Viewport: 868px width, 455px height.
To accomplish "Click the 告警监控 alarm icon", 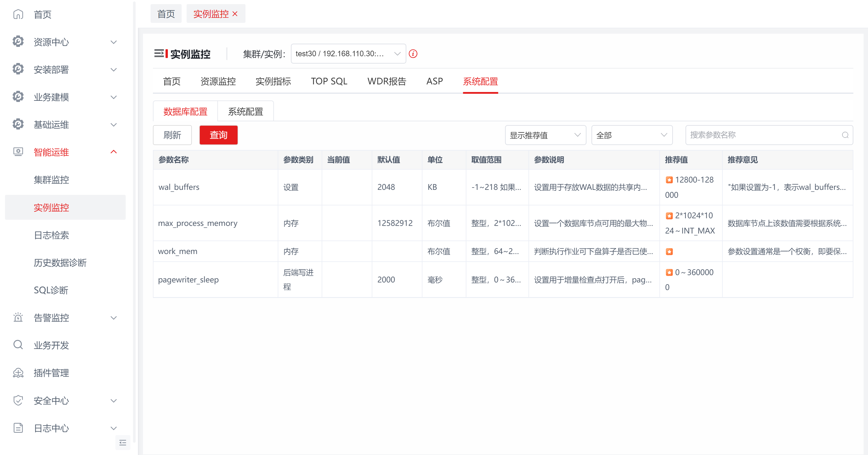I will point(18,317).
